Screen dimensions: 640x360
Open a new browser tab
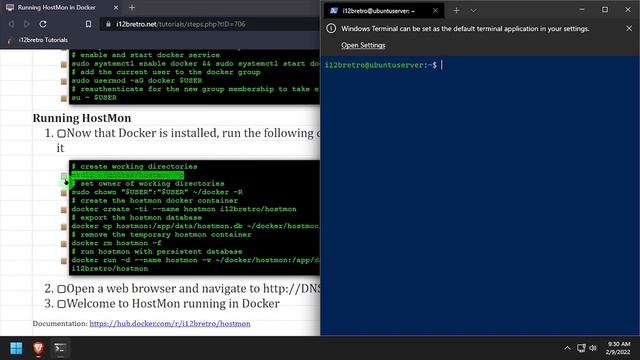click(132, 7)
